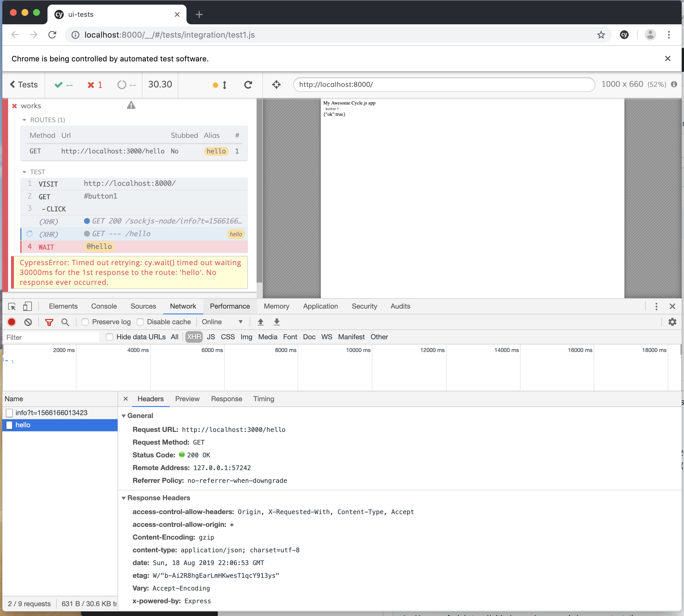Screen dimensions: 684x616
Task: Select the XHR request filter
Action: click(x=193, y=337)
